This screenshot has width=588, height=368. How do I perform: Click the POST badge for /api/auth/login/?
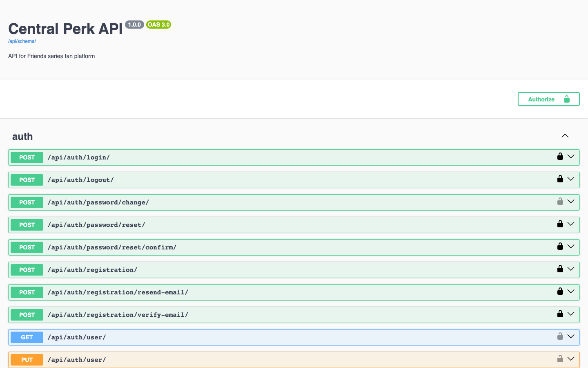(x=27, y=157)
